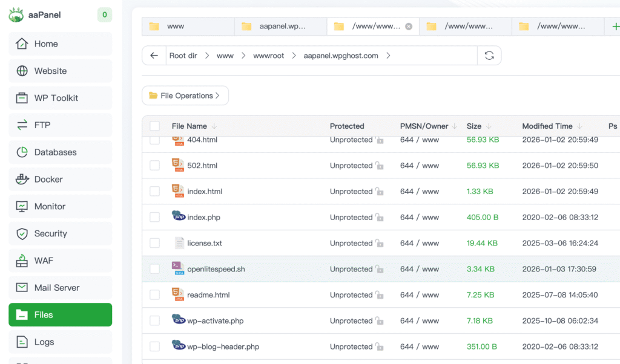
Task: Close the third /www/www... tab
Action: (409, 27)
